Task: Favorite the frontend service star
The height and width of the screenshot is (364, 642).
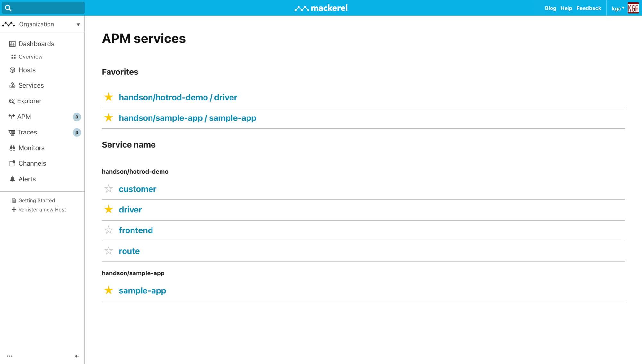Action: pyautogui.click(x=109, y=230)
